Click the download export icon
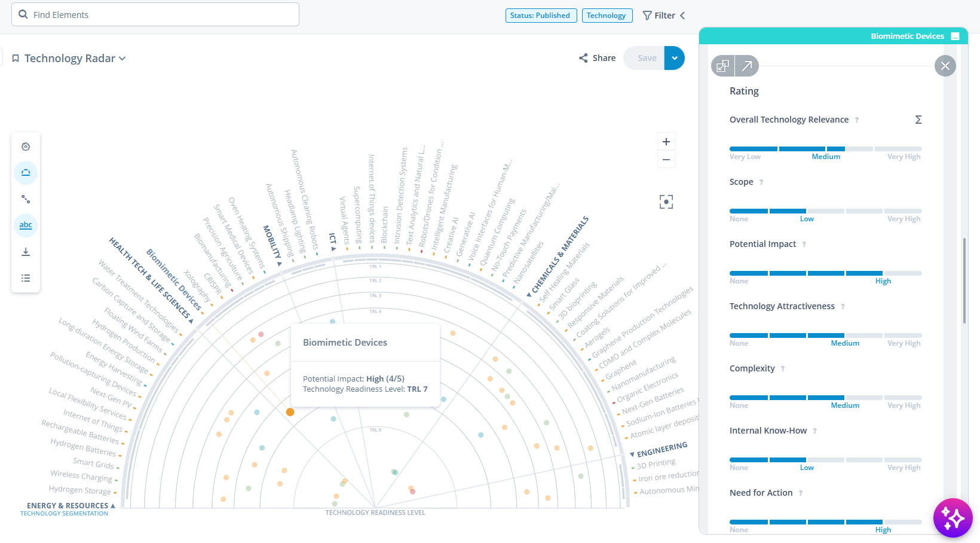This screenshot has height=543, width=980. 26,251
